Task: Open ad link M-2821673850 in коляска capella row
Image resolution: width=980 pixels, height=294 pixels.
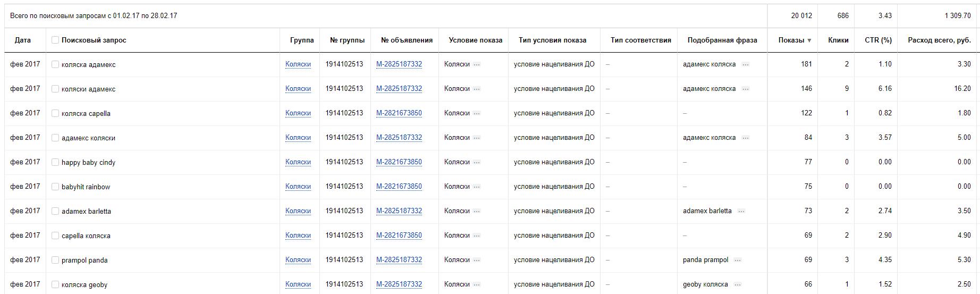Action: pyautogui.click(x=399, y=113)
